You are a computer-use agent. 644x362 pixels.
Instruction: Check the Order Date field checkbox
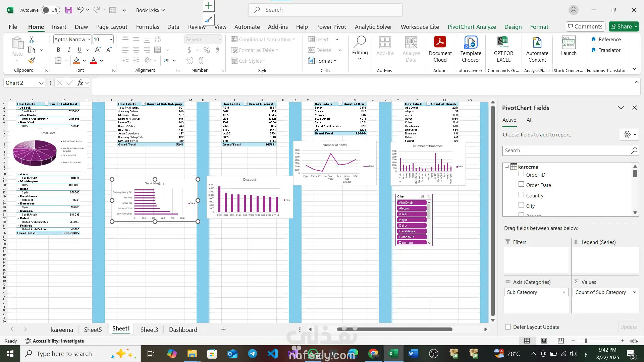pos(521,184)
